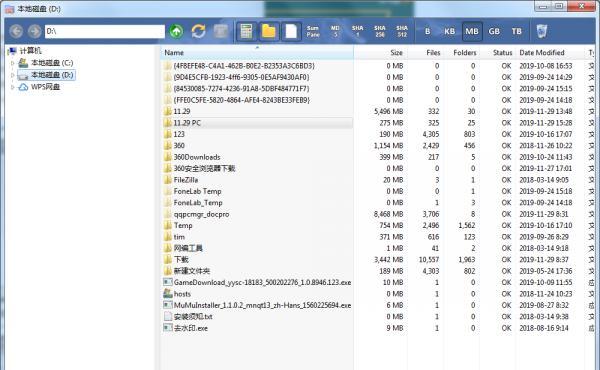The height and width of the screenshot is (370, 600).
Task: Refresh the listing with orange arrows icon
Action: pos(198,31)
